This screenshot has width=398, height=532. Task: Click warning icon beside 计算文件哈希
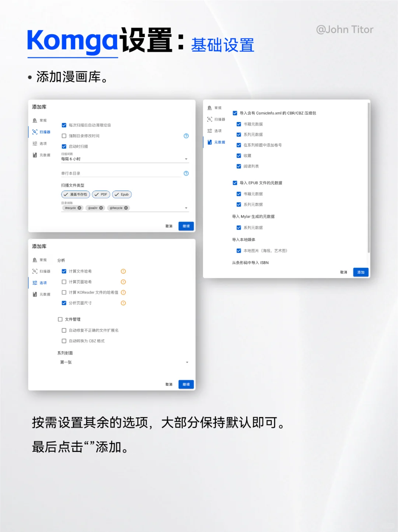pyautogui.click(x=123, y=271)
